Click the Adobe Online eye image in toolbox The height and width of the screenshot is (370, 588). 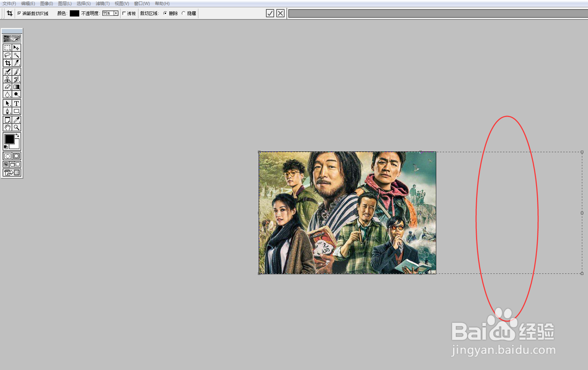tap(12, 38)
